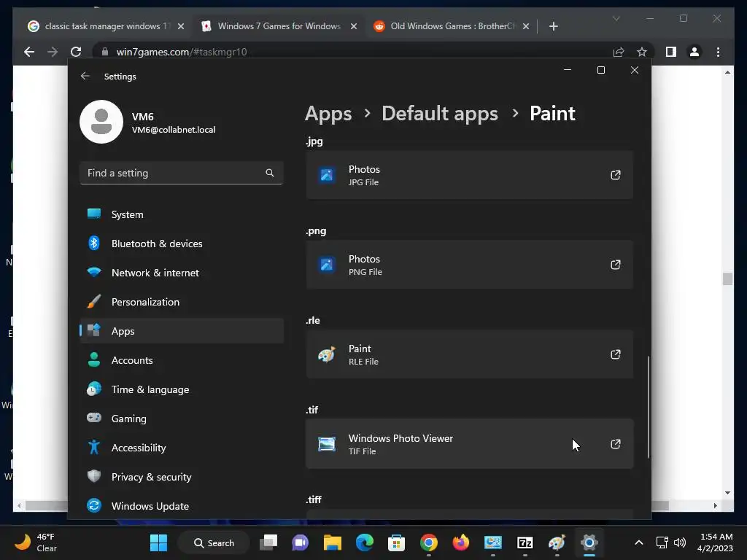
Task: Click the Find a setting search box
Action: click(x=182, y=173)
